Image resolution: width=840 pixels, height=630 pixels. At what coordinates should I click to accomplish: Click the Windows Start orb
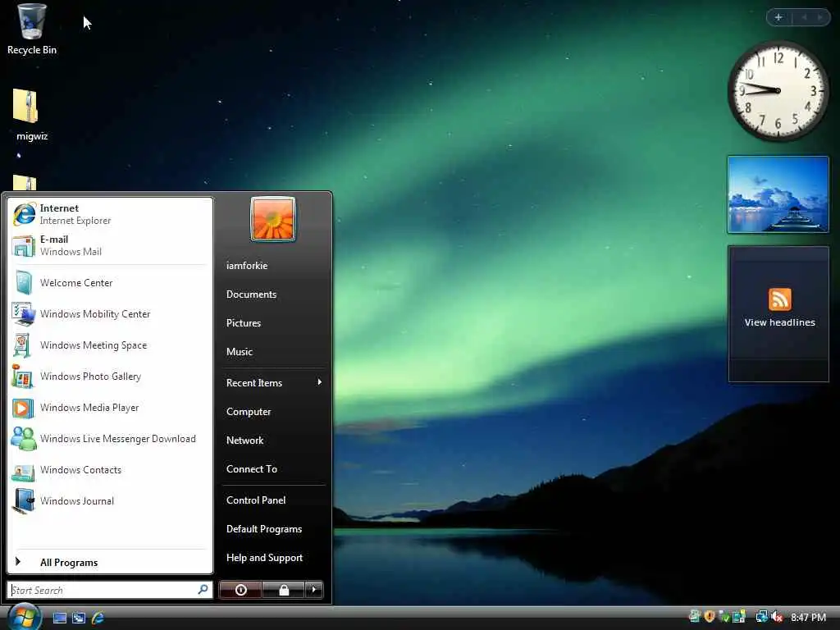click(25, 617)
